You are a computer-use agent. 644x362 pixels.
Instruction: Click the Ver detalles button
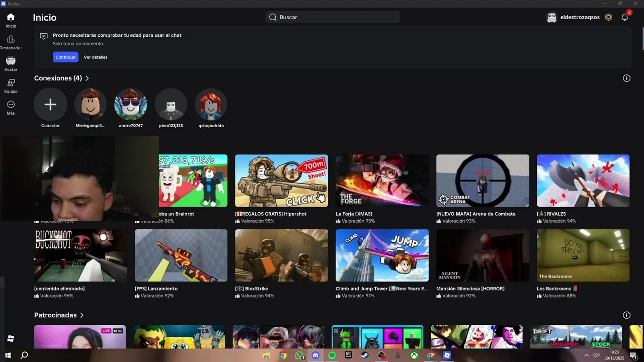[x=96, y=57]
